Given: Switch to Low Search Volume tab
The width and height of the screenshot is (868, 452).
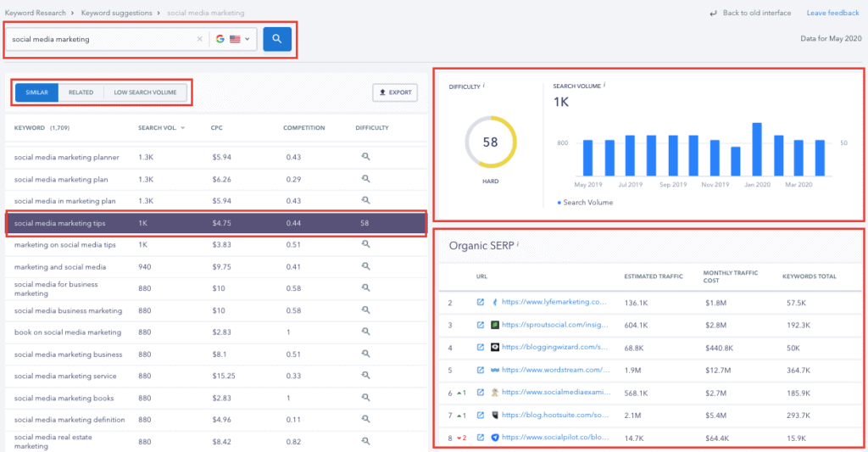Looking at the screenshot, I should (145, 92).
